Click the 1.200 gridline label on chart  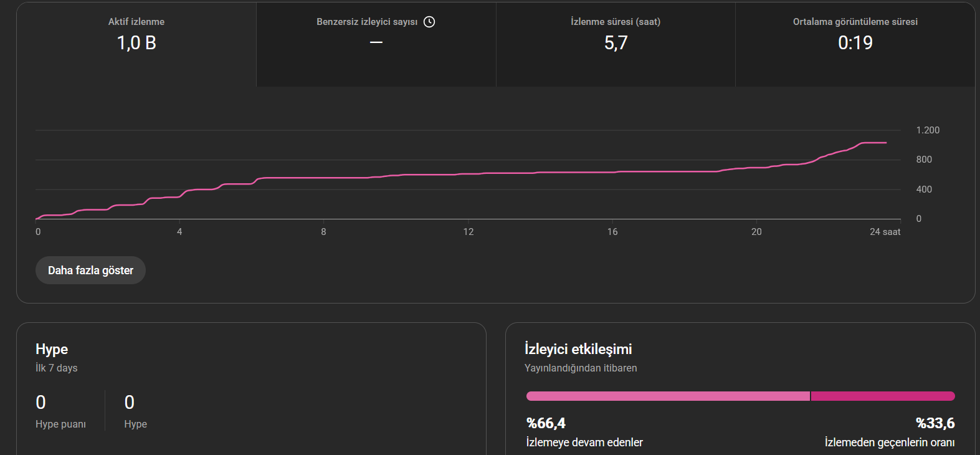(x=928, y=130)
